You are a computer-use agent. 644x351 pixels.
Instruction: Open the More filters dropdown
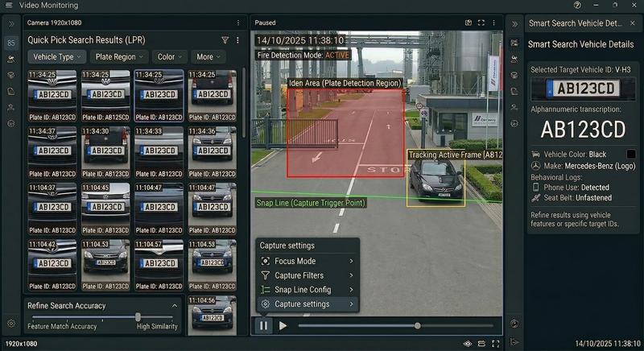pos(208,56)
